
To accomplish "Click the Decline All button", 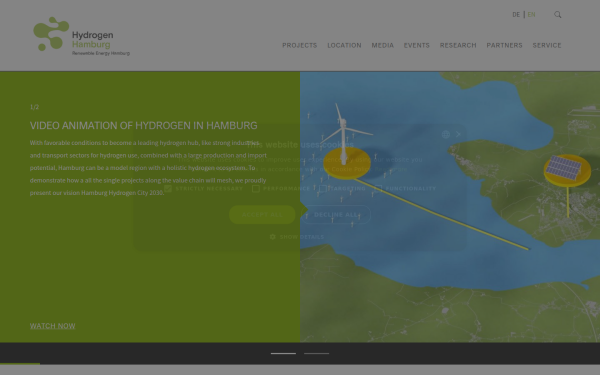I will coord(336,215).
